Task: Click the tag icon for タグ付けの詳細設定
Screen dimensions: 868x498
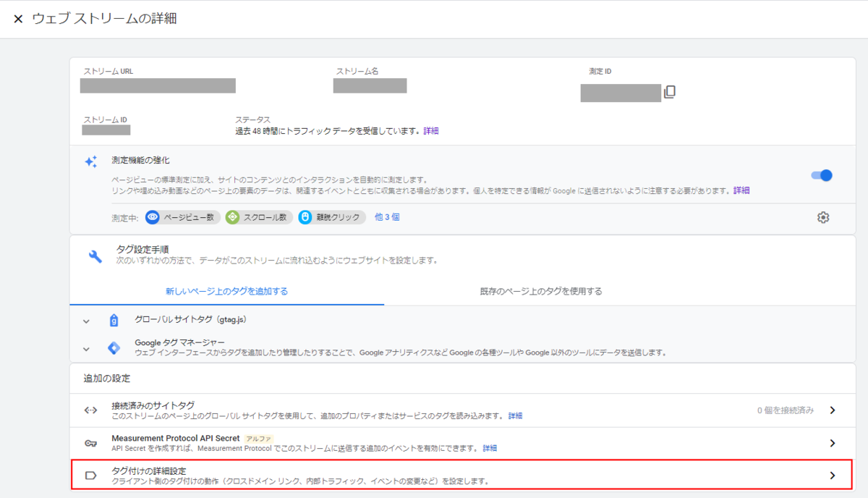Action: (90, 476)
